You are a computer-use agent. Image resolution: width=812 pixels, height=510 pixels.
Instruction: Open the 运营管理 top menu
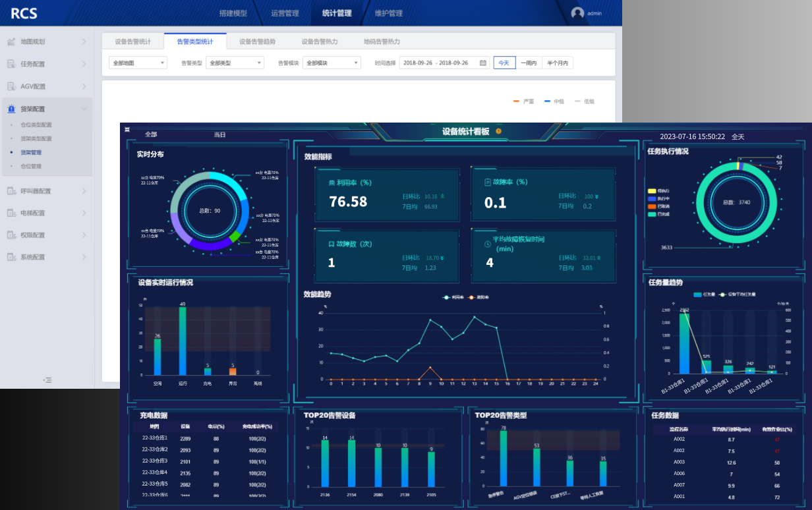(x=285, y=13)
